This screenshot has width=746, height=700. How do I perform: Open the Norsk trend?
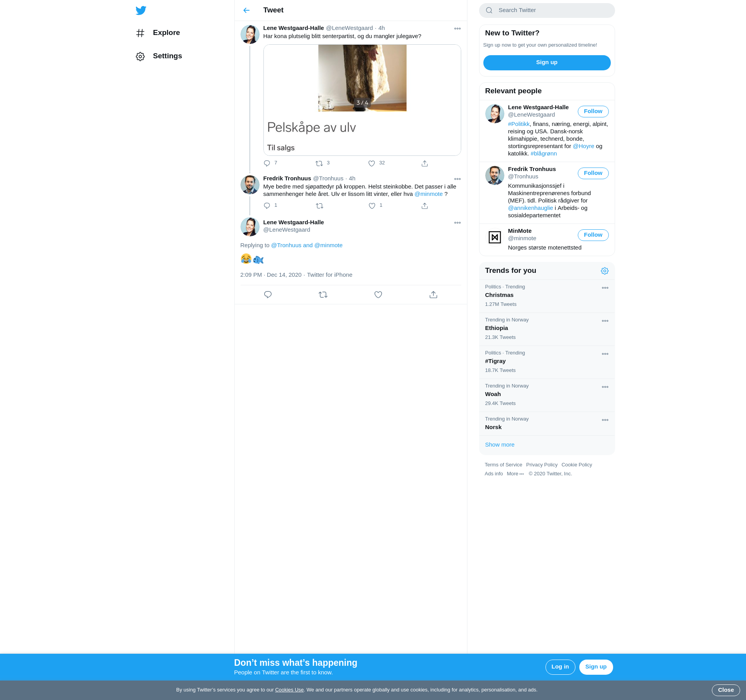click(x=547, y=424)
